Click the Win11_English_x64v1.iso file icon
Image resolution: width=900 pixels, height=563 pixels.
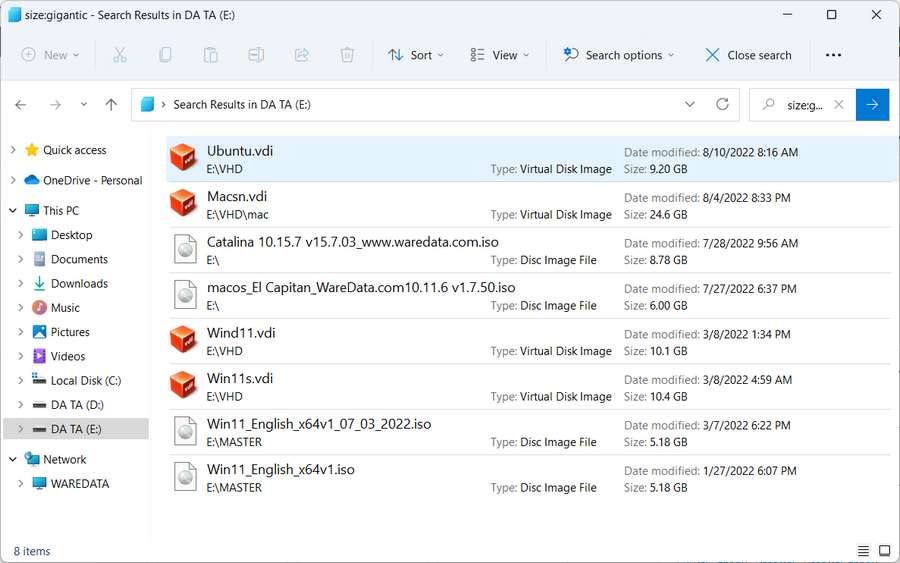pos(185,476)
